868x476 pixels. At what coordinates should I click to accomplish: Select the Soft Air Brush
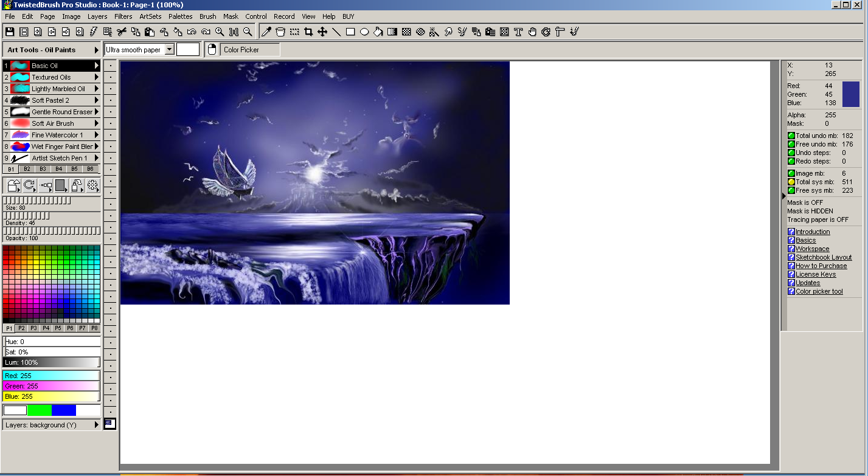tap(51, 123)
